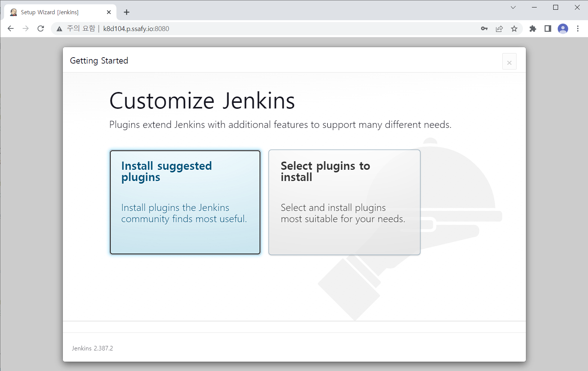Open tab search chevron

(x=513, y=7)
